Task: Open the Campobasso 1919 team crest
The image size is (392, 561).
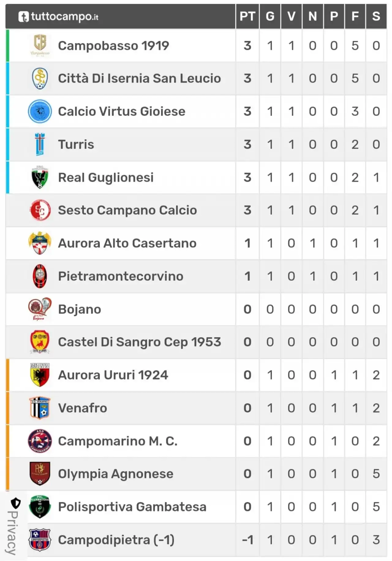Action: point(40,45)
